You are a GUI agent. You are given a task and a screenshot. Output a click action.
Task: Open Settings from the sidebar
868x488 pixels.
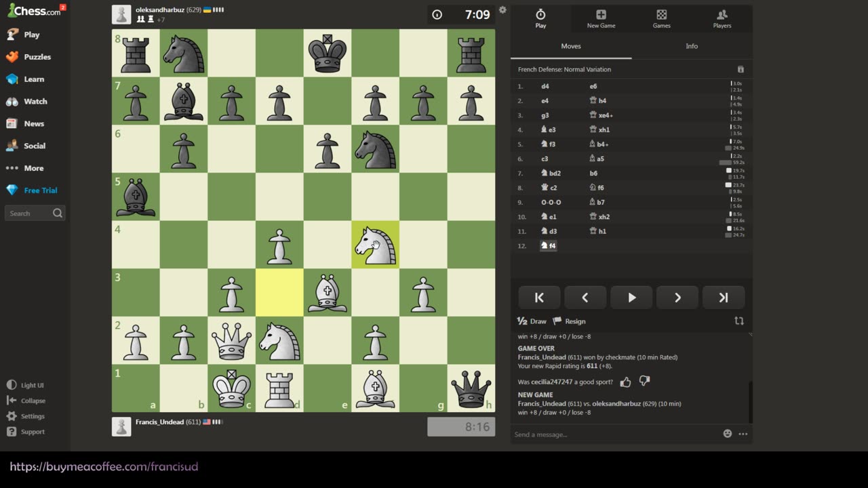pos(25,416)
